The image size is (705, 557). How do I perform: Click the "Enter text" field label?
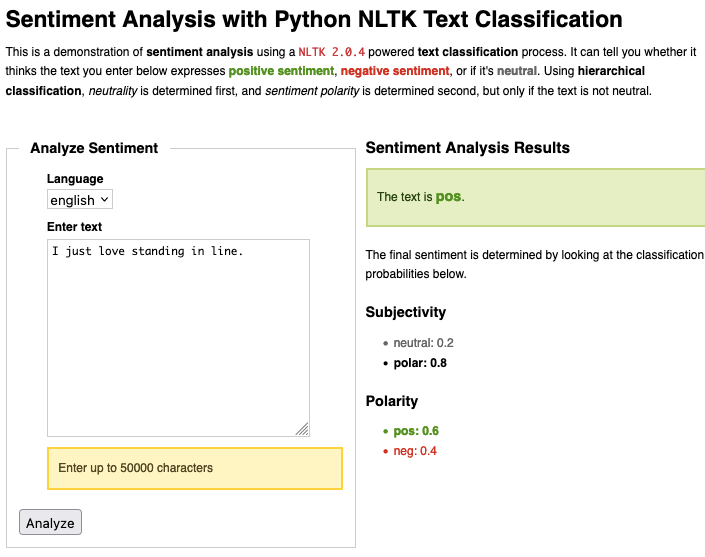(75, 227)
